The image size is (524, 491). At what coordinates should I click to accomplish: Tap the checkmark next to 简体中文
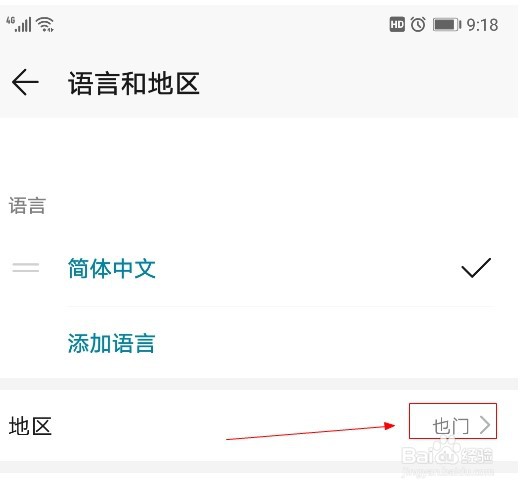click(476, 268)
